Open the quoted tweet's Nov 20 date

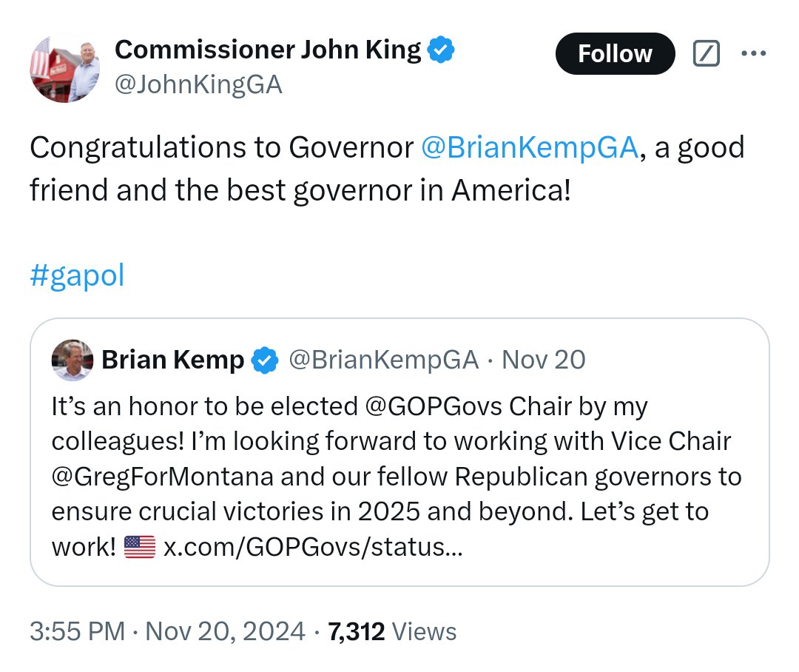[x=544, y=360]
